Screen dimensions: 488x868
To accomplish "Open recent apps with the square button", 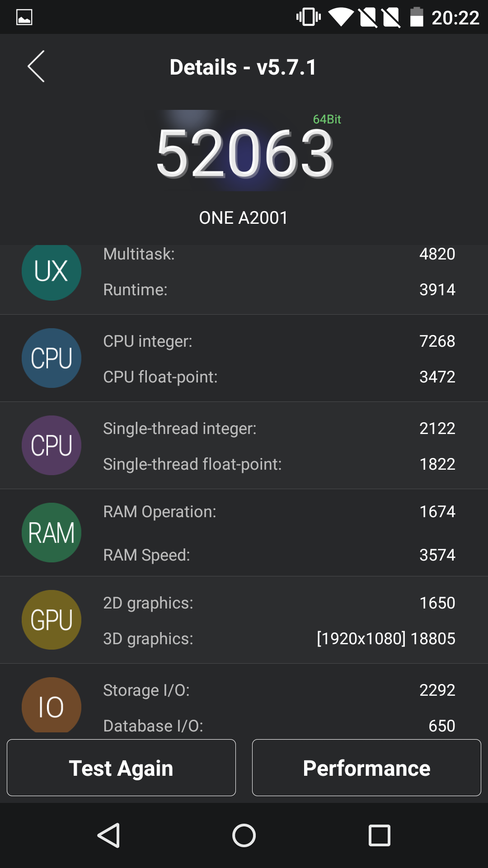I will point(380,834).
